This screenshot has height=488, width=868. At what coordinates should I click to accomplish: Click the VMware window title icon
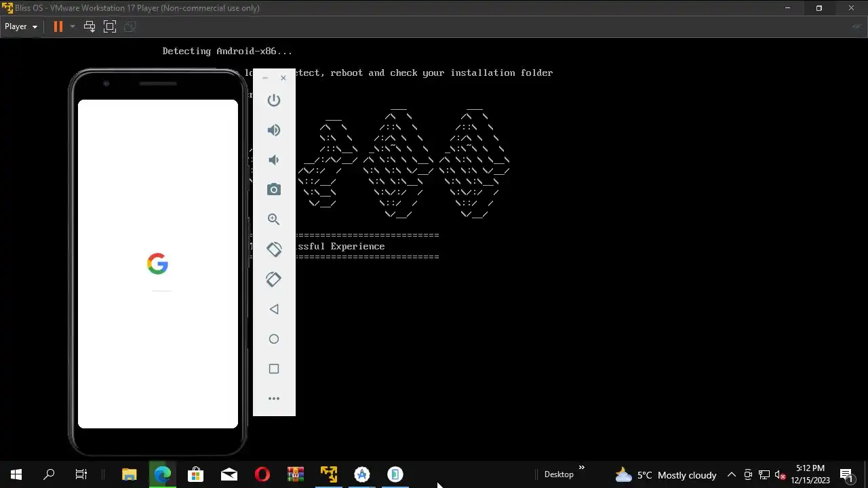(x=7, y=8)
